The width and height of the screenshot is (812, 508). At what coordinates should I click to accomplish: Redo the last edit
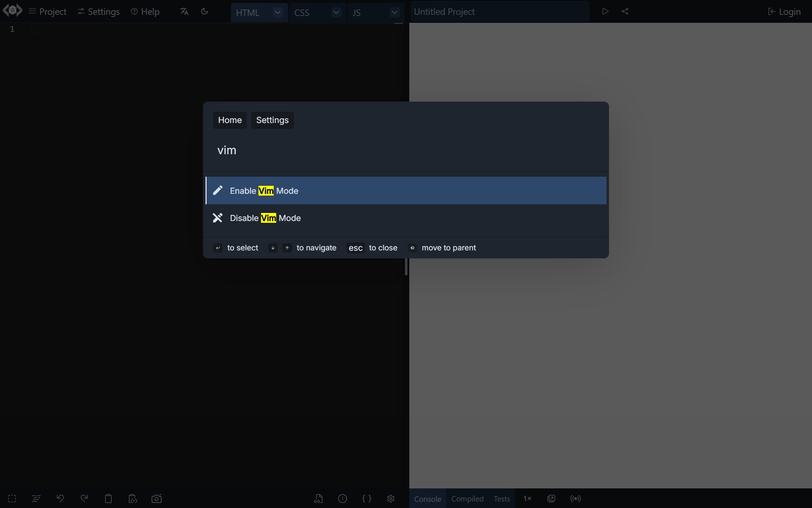coord(84,499)
